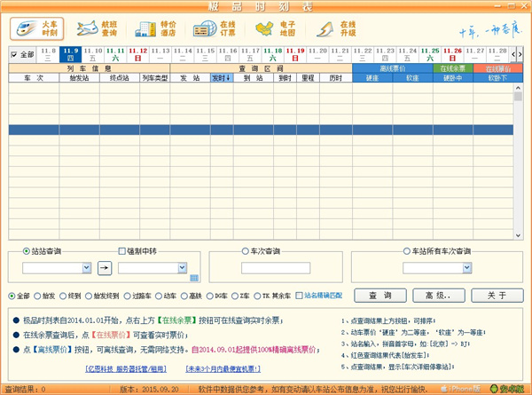Toggle the 全部 dates checkbox

click(14, 54)
